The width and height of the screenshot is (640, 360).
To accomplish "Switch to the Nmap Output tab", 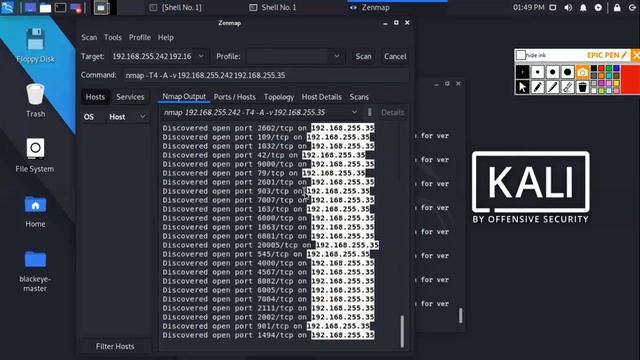I will click(184, 97).
